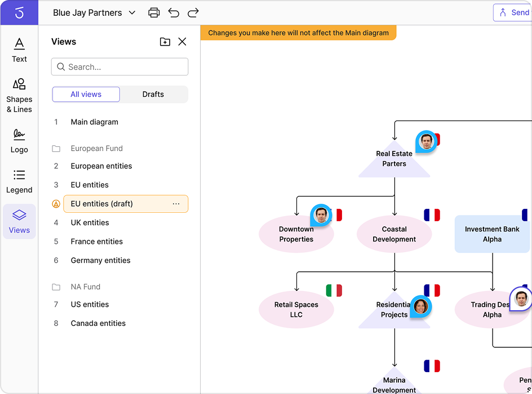This screenshot has width=532, height=394.
Task: Print the diagram
Action: tap(154, 12)
